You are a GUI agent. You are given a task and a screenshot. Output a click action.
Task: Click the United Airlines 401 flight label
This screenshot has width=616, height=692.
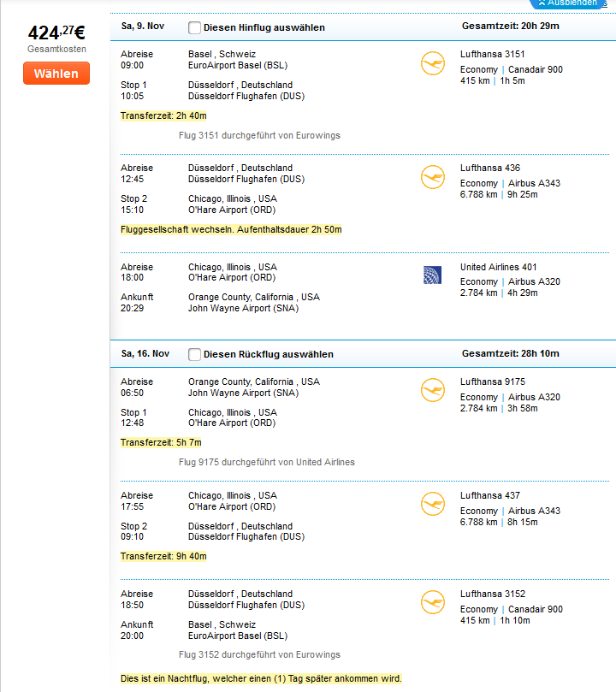[498, 267]
